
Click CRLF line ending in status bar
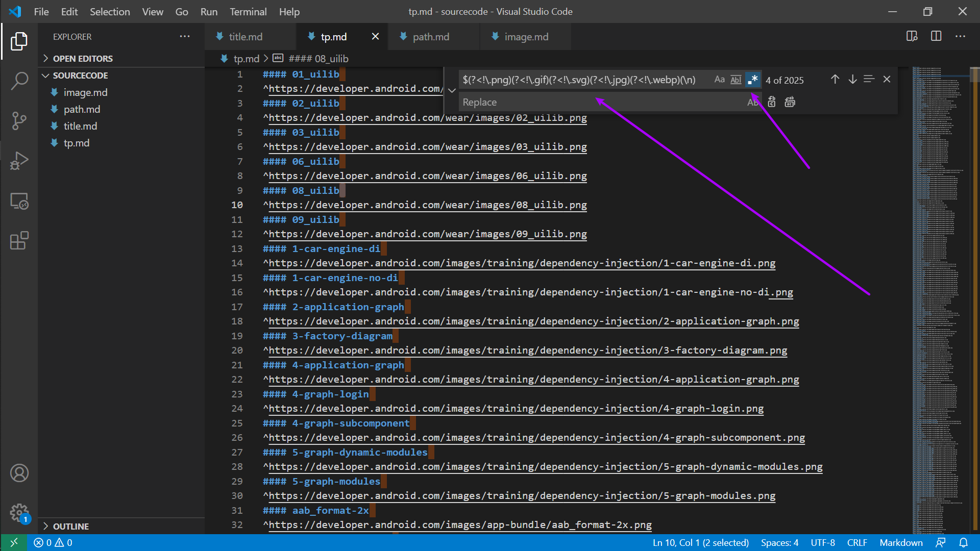[x=856, y=542]
